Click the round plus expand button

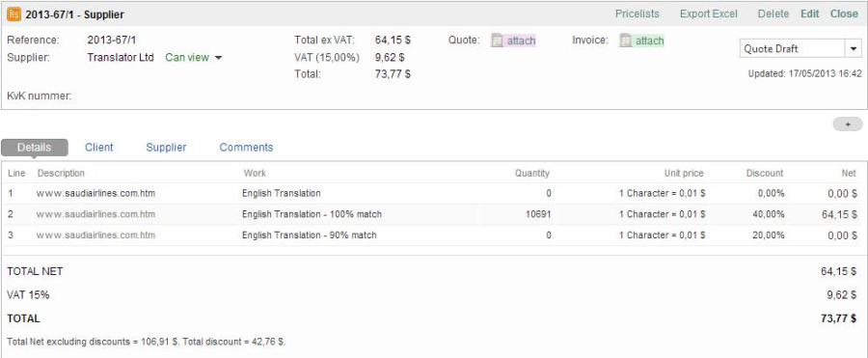tap(848, 124)
